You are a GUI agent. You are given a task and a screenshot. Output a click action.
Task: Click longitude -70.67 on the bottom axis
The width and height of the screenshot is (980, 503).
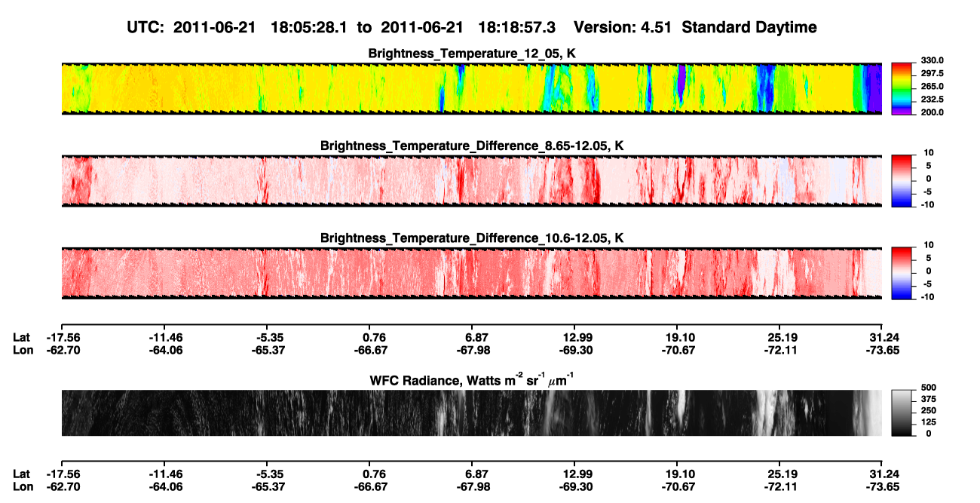(x=677, y=488)
